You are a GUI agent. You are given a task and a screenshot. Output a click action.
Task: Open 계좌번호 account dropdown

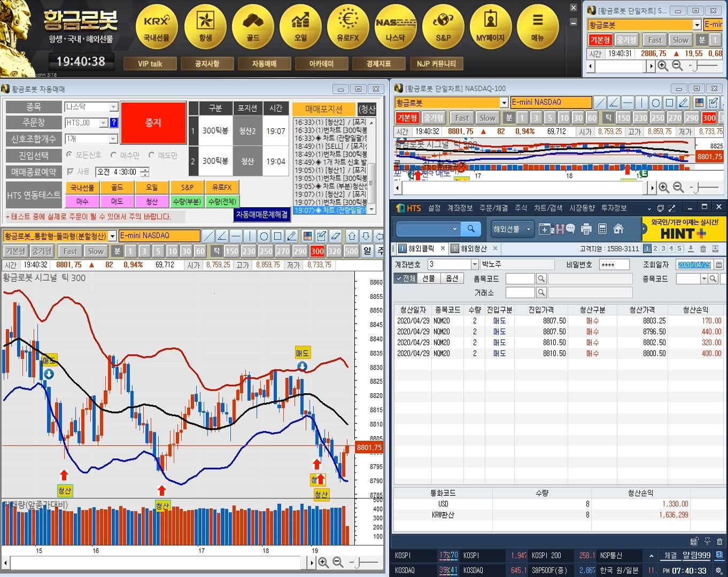[475, 264]
